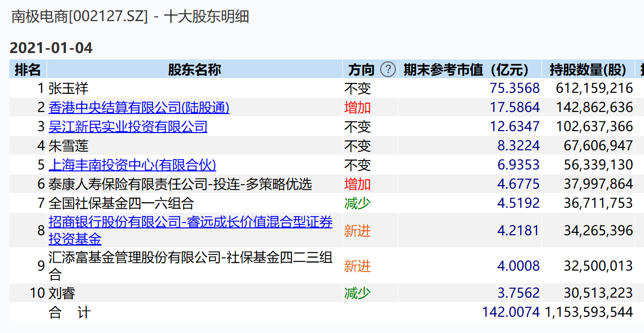The width and height of the screenshot is (644, 333).
Task: Click total share count 1,153,593,544
Action: [589, 312]
